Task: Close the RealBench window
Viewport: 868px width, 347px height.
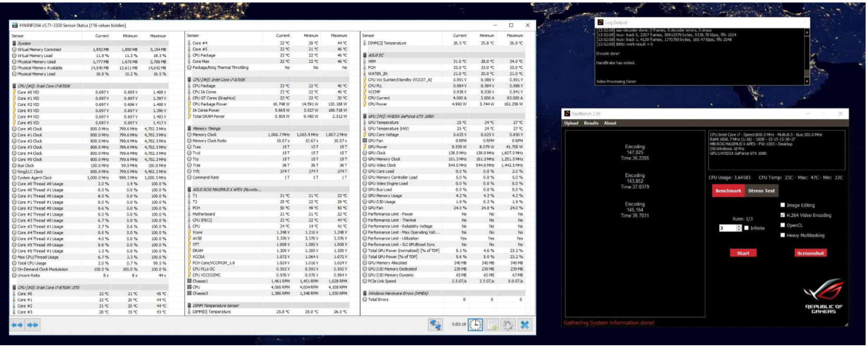Action: point(840,114)
